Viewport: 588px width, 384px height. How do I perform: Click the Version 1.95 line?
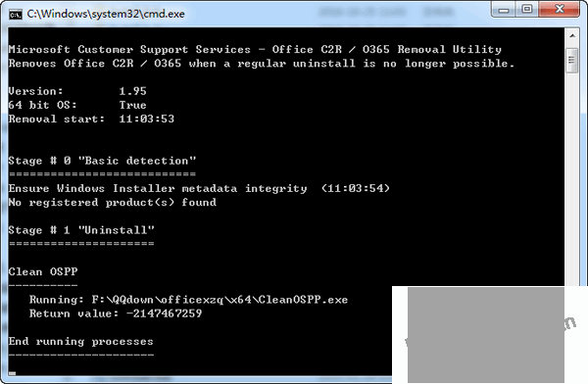click(x=77, y=91)
